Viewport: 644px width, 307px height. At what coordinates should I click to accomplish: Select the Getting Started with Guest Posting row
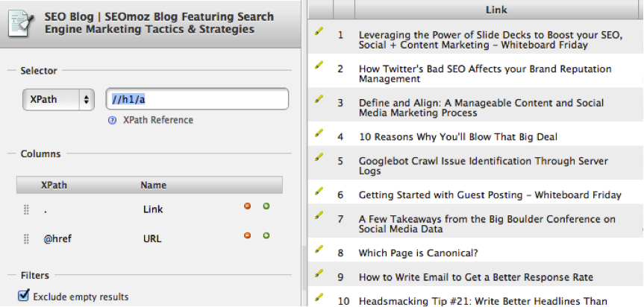pyautogui.click(x=490, y=194)
